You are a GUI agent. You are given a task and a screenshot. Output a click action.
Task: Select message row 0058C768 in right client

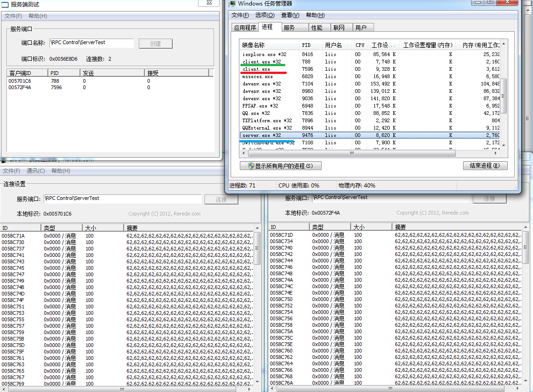pos(395,376)
